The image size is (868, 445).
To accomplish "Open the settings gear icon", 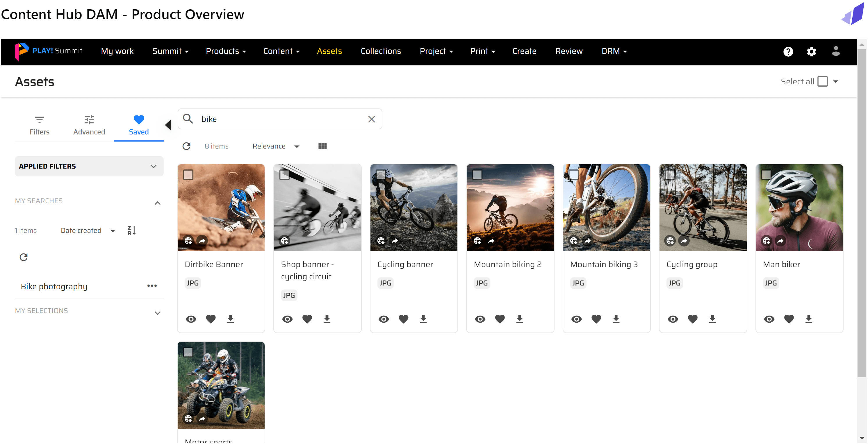I will [811, 51].
